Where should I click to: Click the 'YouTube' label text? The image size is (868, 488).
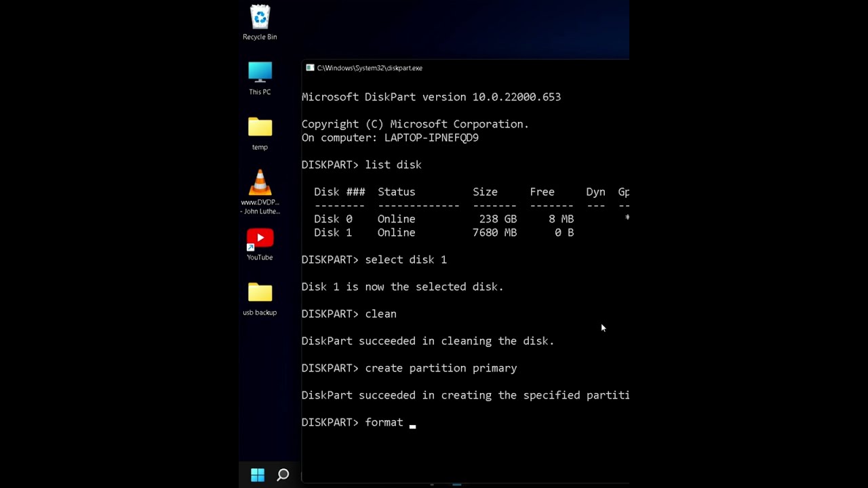pyautogui.click(x=260, y=257)
